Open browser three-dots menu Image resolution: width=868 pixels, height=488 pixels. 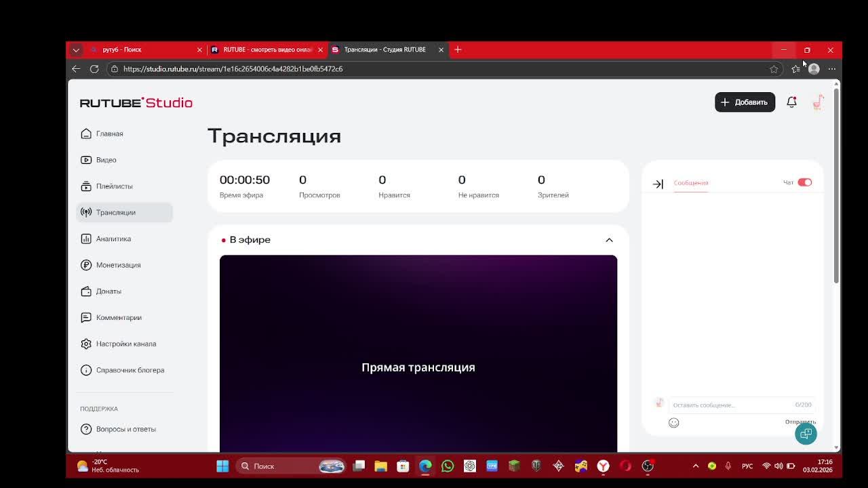tap(832, 68)
